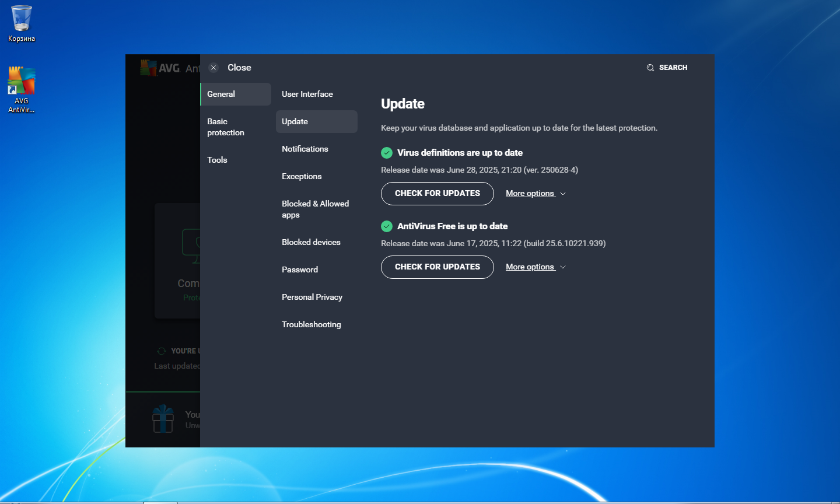
Task: Click the AVG logo in the background window
Action: click(160, 68)
